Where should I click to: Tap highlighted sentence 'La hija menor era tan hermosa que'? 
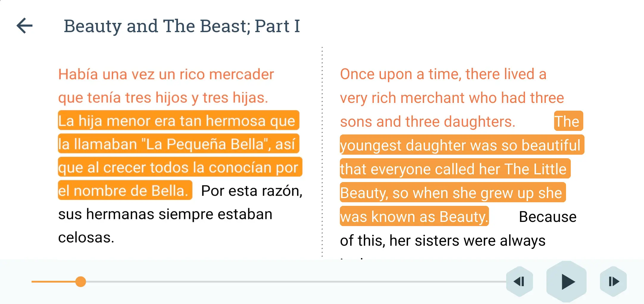click(x=179, y=120)
